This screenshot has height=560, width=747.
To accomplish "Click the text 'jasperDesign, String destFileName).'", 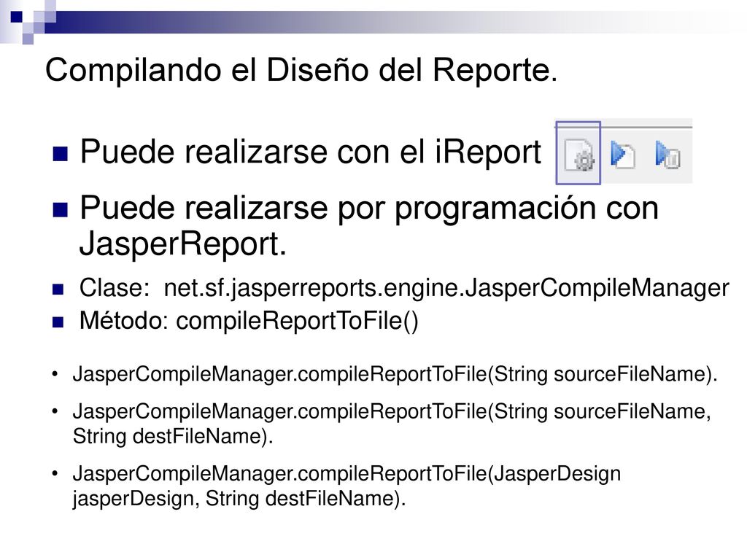I will [239, 499].
